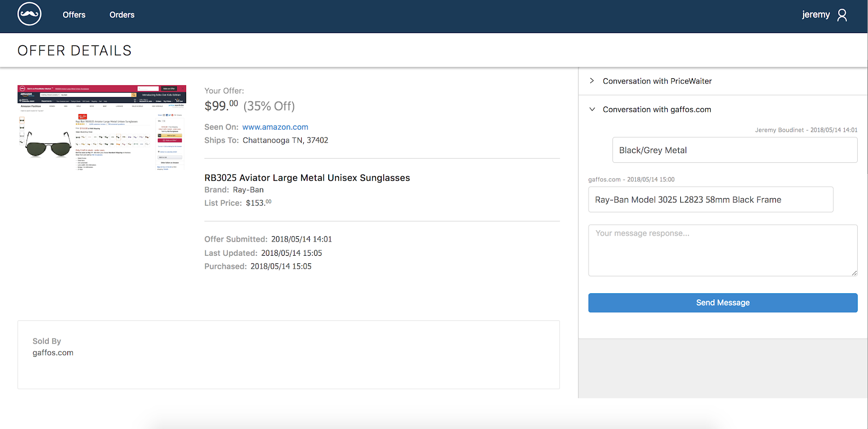Click the "Conversation with PriceWaiter" title
Screen dimensions: 868x429
(x=657, y=81)
